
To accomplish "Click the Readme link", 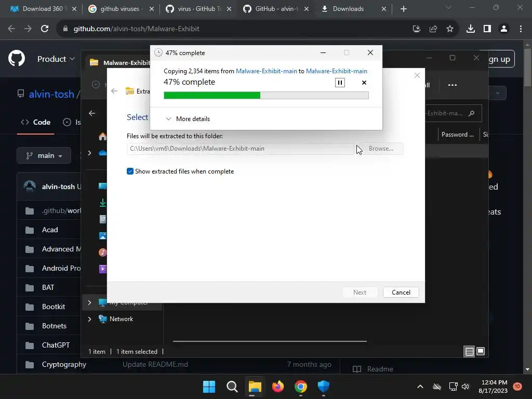I will (373, 369).
